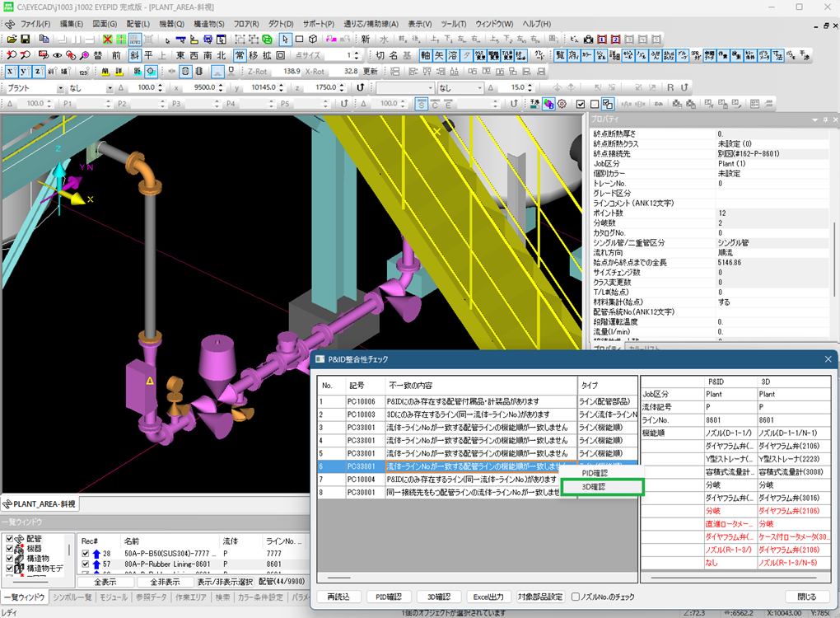
Task: Click the 覧 list toolbar icon
Action: coord(560,55)
